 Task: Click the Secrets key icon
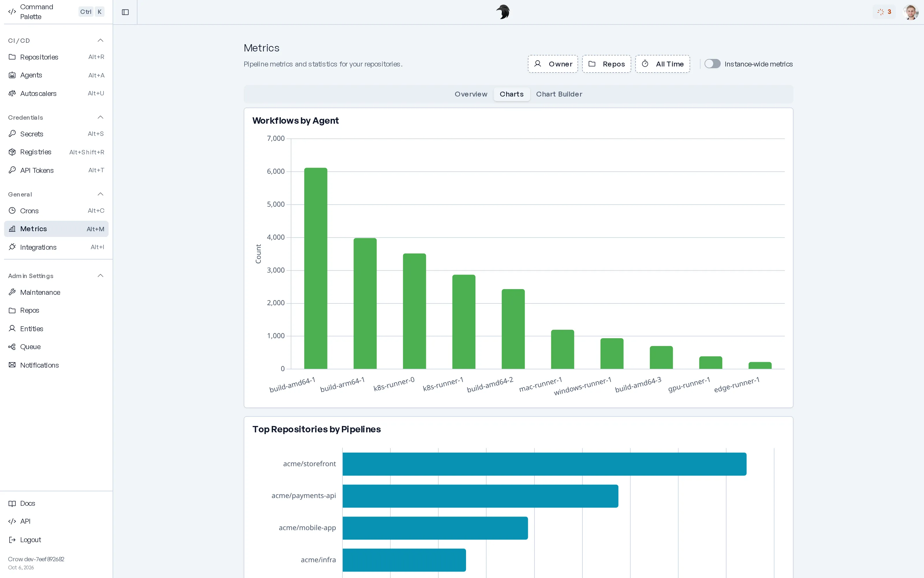pos(12,134)
